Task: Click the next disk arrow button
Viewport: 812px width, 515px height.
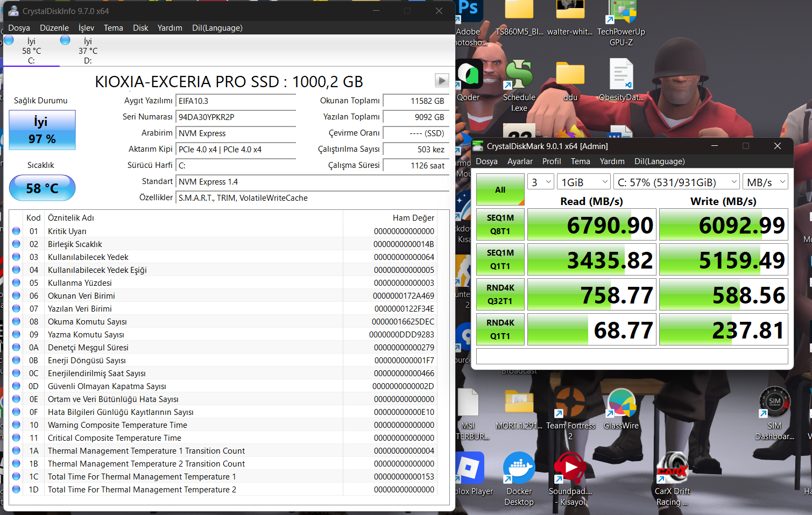Action: pos(442,81)
